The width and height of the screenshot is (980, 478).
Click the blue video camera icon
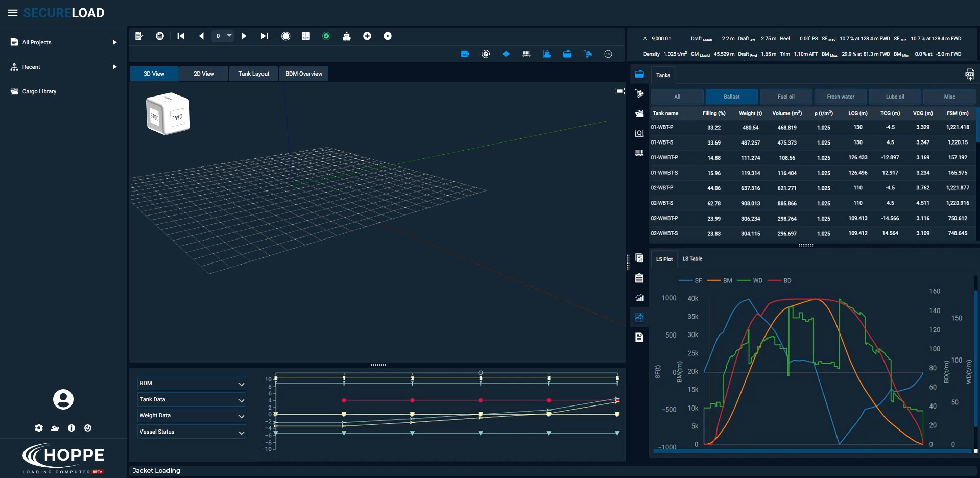tap(465, 54)
